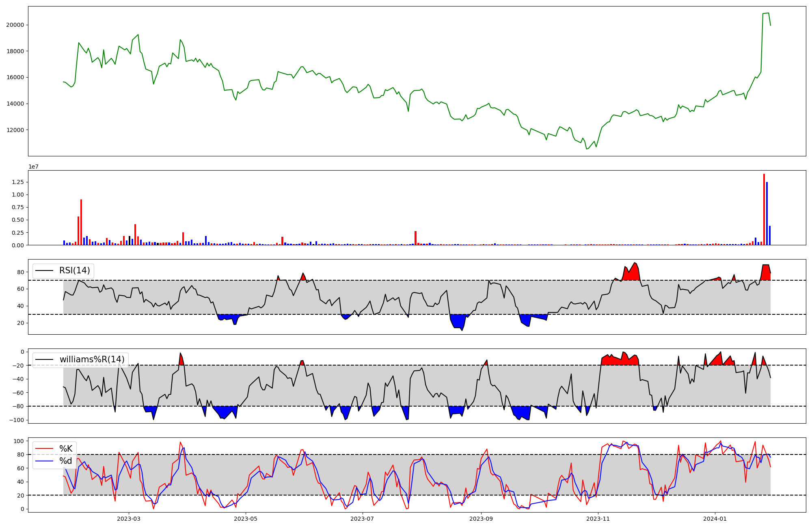Click the 1e7 volume scale label
The height and width of the screenshot is (528, 812).
click(33, 167)
